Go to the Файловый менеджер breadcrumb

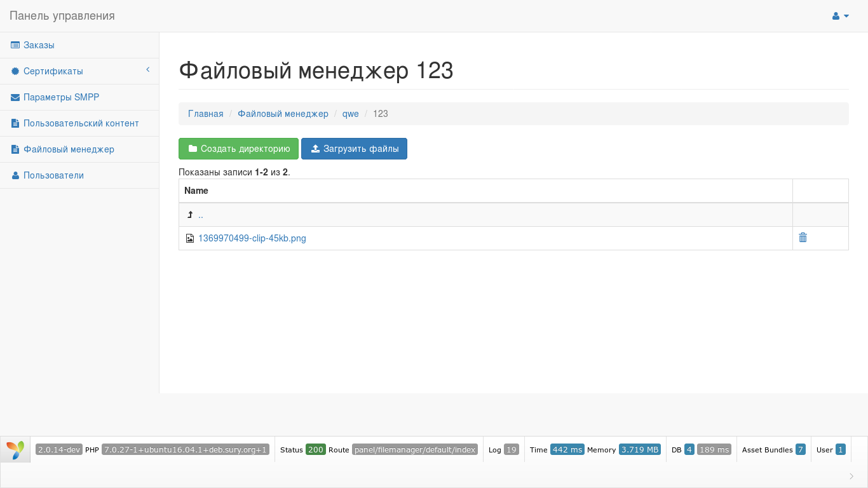pos(283,114)
